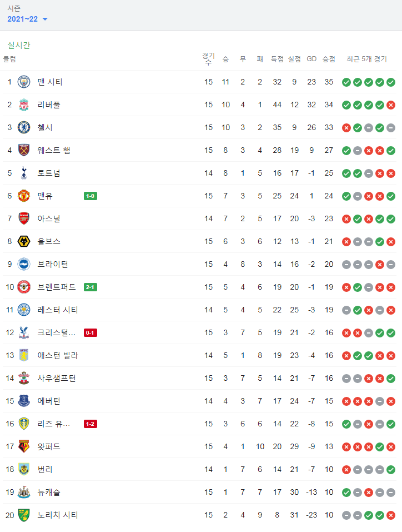Viewport: 402px width, 532px height.
Task: Click Liverpool's most recent loss icon
Action: tap(391, 105)
